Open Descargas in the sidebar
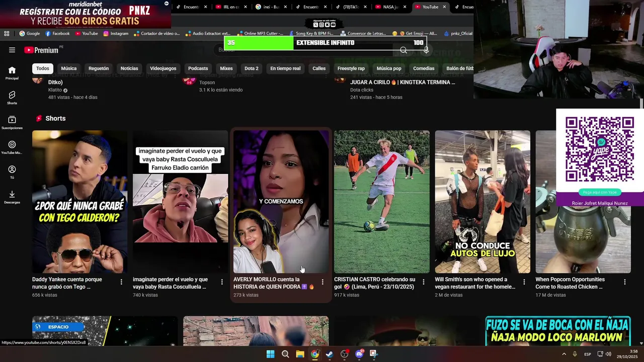This screenshot has width=644, height=362. (12, 197)
